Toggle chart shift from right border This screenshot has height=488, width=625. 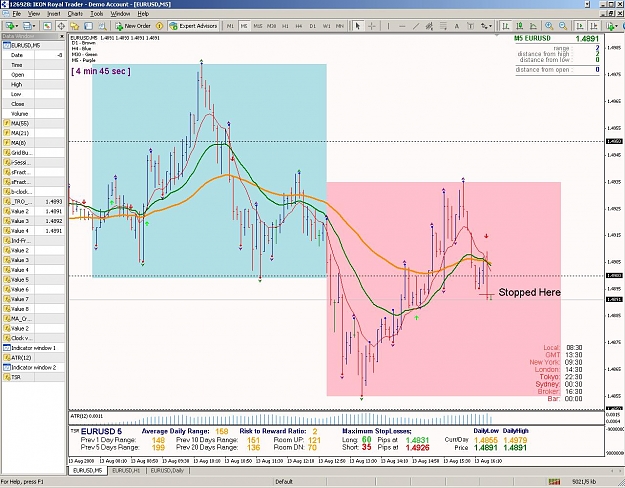click(x=594, y=26)
